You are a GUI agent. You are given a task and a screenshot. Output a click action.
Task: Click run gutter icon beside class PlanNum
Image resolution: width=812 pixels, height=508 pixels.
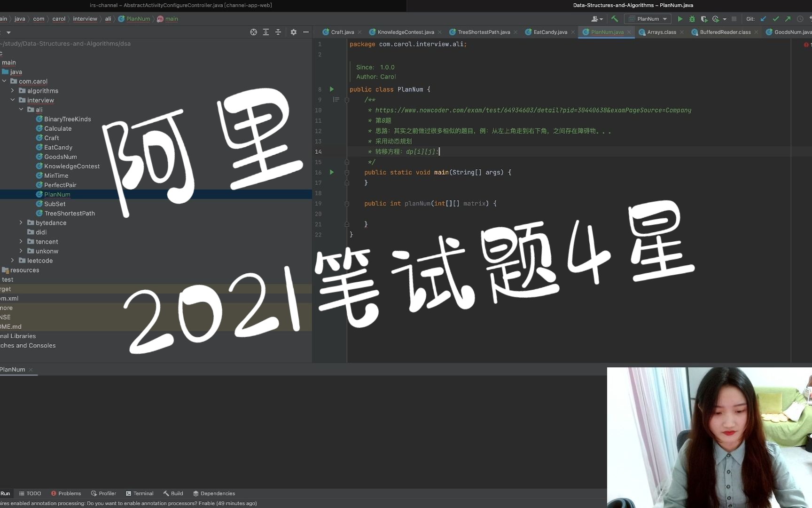pos(332,89)
